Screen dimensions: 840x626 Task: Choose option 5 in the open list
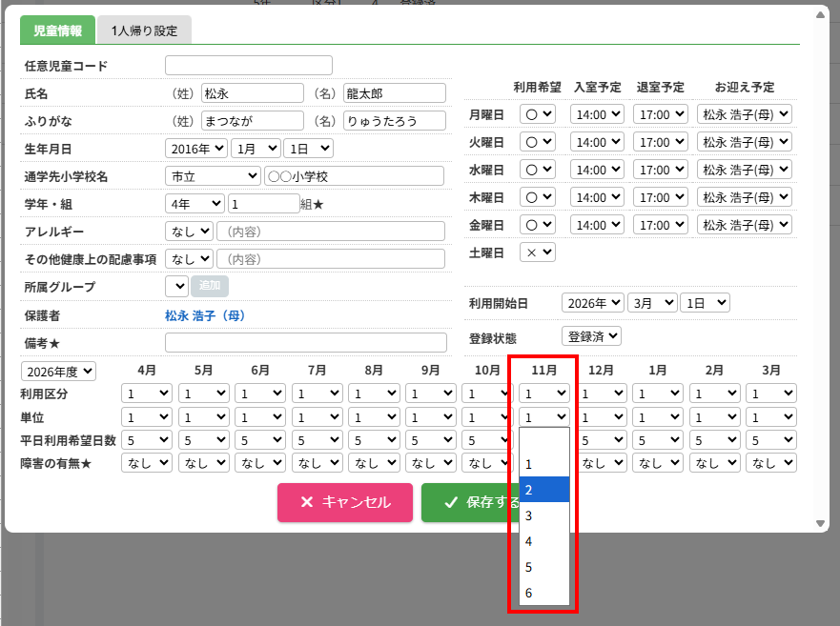pos(543,567)
